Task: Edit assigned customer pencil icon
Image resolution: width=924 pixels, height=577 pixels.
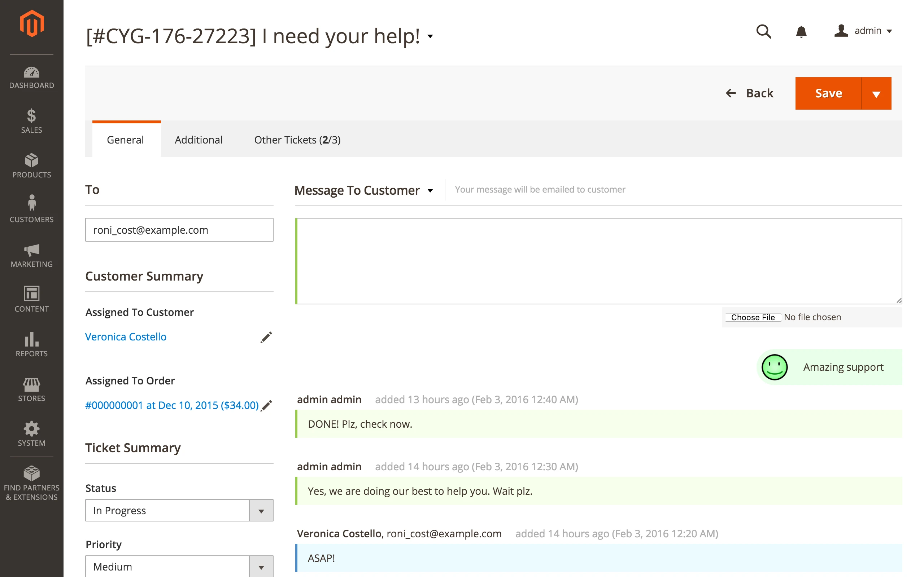Action: [266, 337]
